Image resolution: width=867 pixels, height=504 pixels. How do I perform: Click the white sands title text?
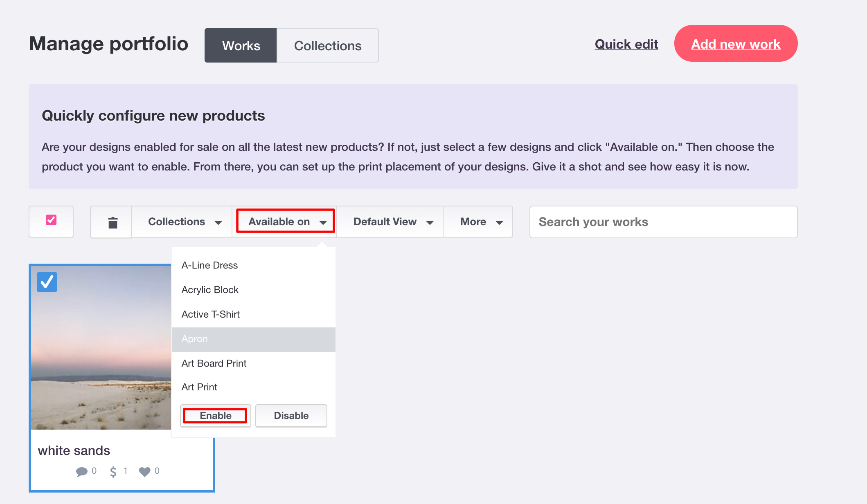[74, 450]
